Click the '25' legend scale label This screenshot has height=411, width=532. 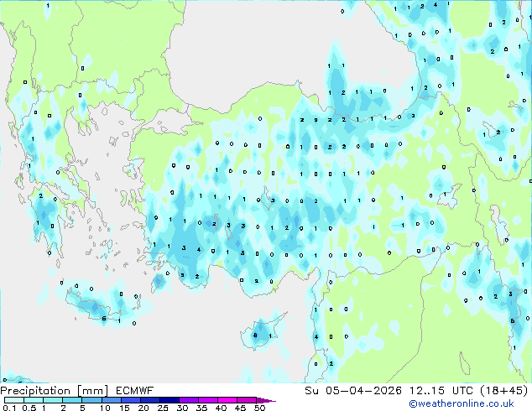click(163, 408)
